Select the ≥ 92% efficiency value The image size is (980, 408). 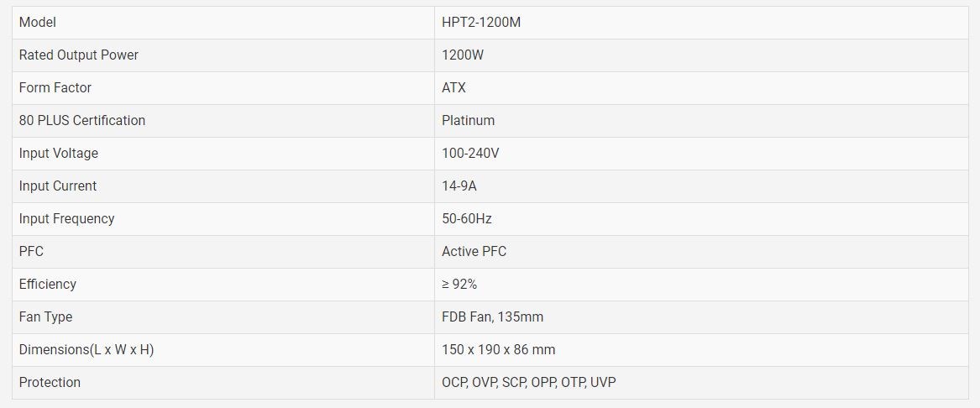point(459,285)
